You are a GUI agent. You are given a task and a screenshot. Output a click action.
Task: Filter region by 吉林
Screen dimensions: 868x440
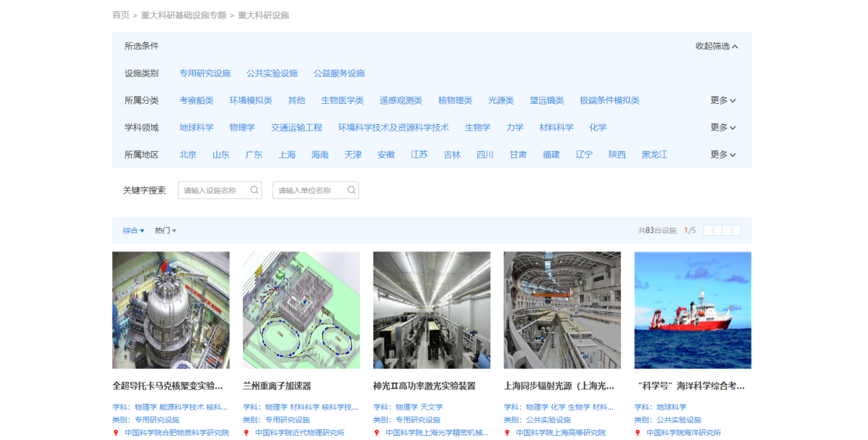[452, 155]
